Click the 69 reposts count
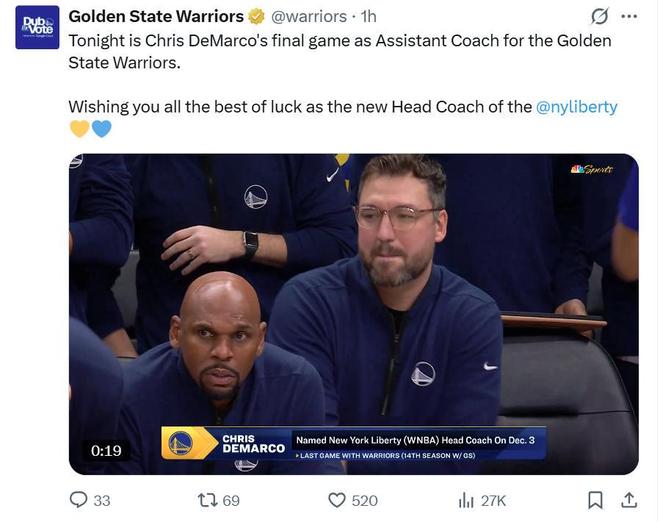 [x=231, y=500]
